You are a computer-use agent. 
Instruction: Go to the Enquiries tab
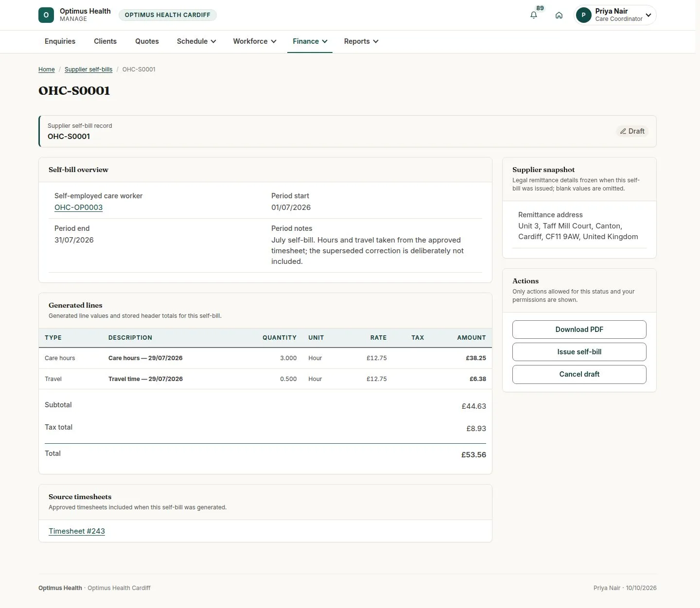[60, 41]
